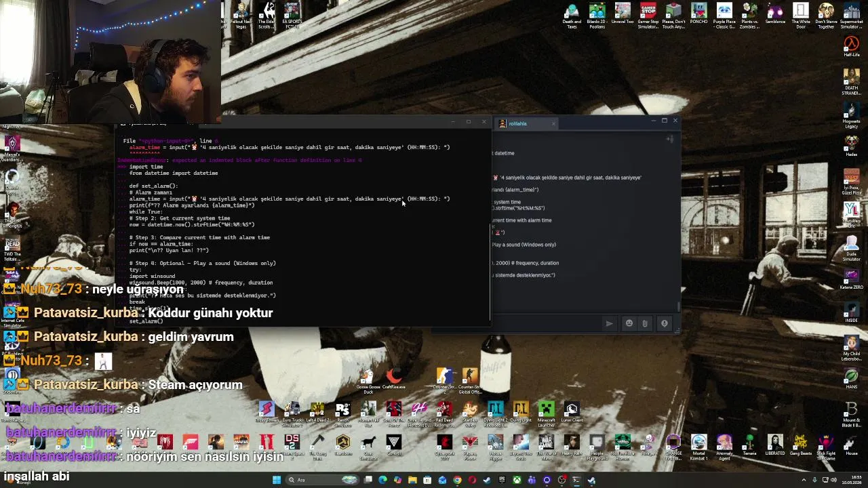The height and width of the screenshot is (488, 868).
Task: Launch Don't Starve Together icon
Action: [826, 16]
